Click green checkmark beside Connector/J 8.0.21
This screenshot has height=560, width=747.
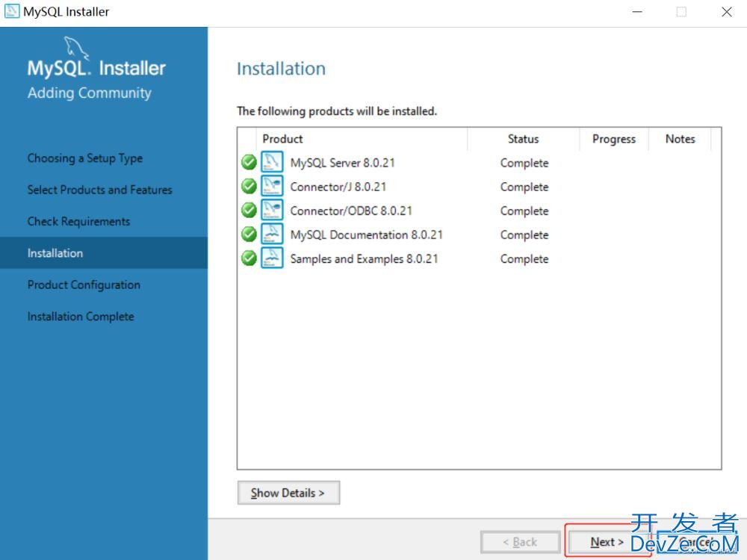coord(249,186)
